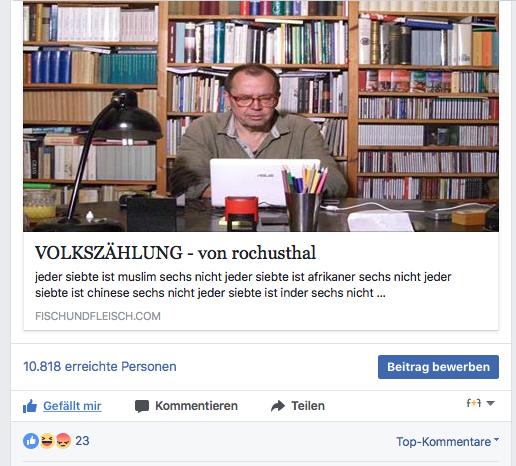This screenshot has width=516, height=466.
Task: Click the laughing Haha reaction icon
Action: coord(47,441)
